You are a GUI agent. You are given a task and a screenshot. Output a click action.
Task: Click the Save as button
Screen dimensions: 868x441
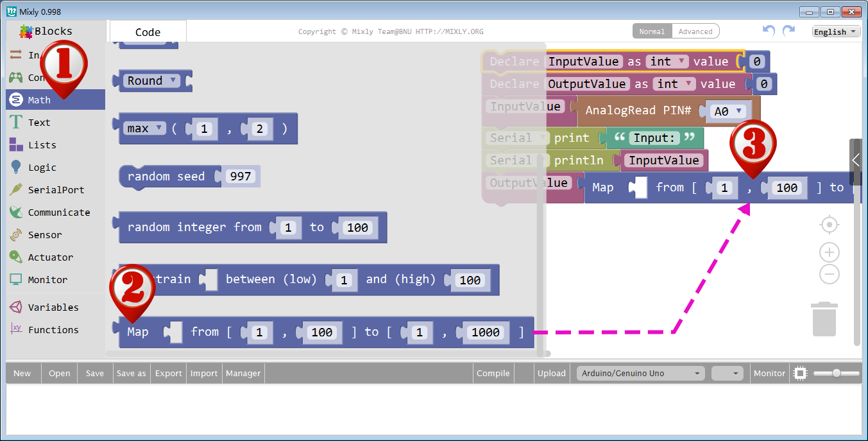point(132,374)
